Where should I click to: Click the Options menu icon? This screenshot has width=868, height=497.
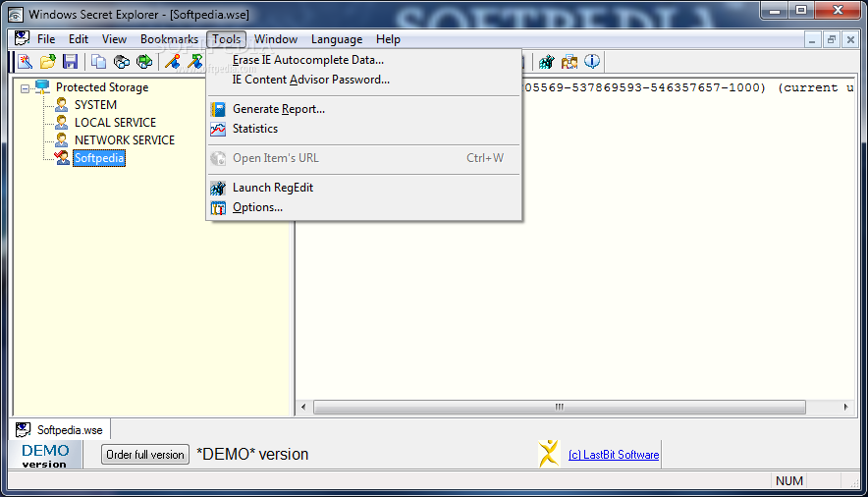pos(218,208)
